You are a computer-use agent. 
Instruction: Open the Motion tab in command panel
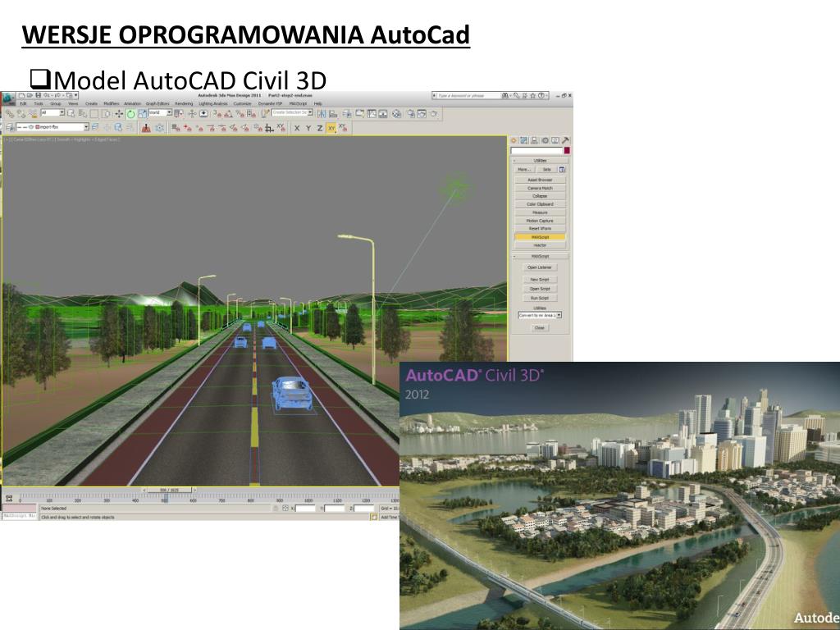tap(545, 140)
